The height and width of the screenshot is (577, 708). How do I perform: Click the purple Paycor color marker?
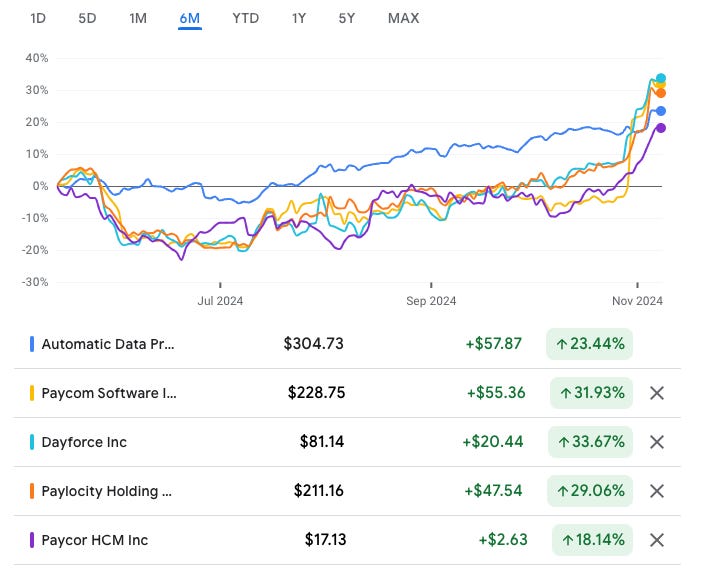click(32, 540)
